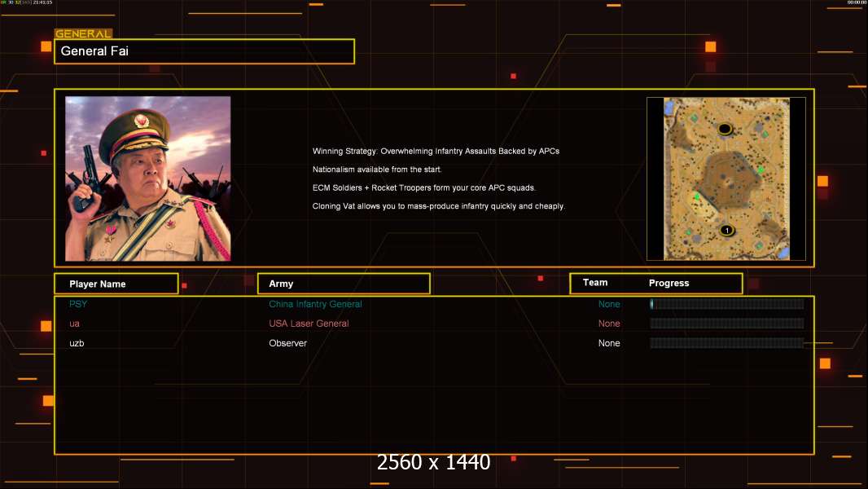
Task: Click the General Fai portrait image
Action: (x=148, y=178)
